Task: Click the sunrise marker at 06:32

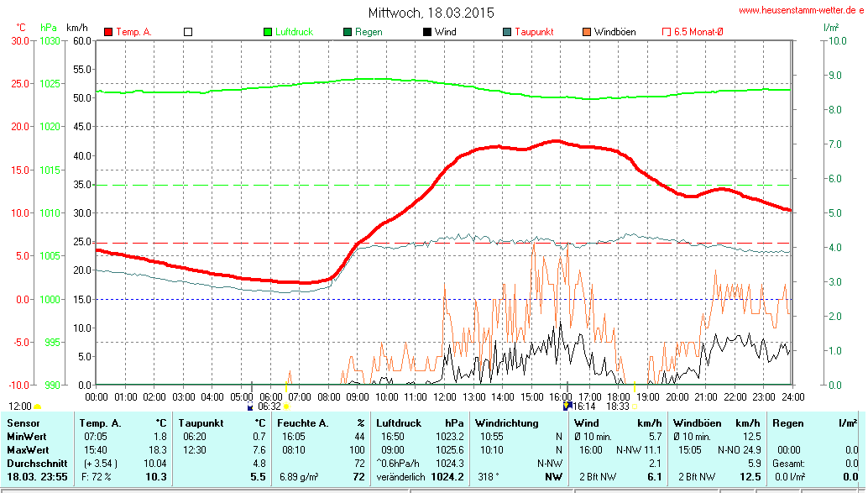Action: [286, 406]
